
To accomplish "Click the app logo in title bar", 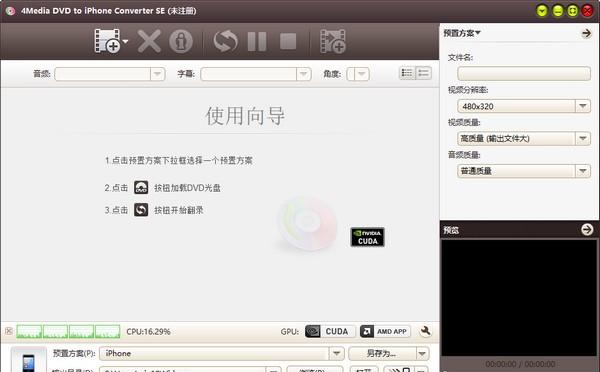I will coord(10,11).
